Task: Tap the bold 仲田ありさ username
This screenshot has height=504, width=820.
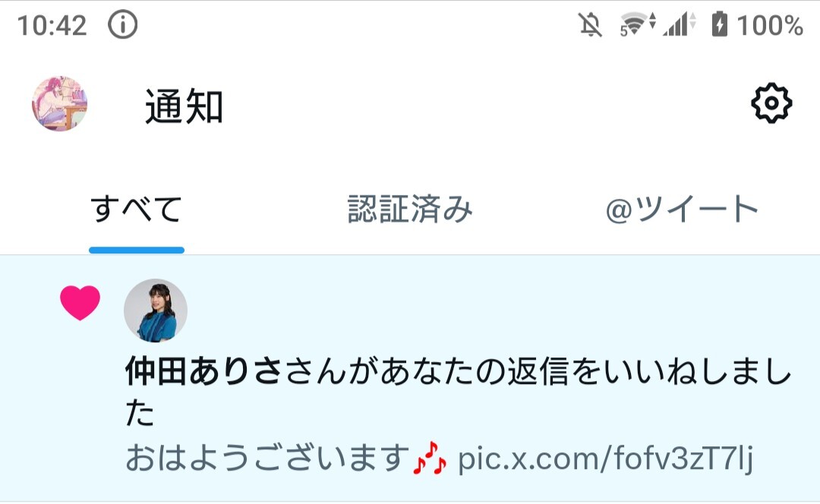Action: coord(204,372)
